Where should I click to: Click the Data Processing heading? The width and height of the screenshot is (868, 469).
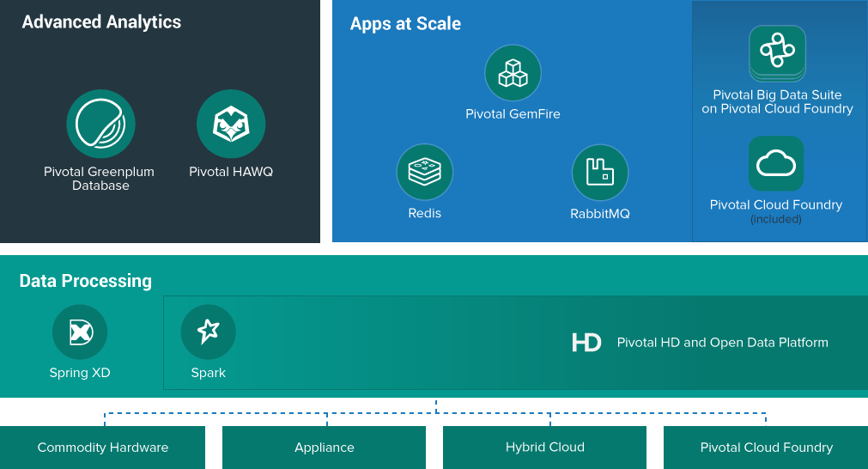[85, 281]
